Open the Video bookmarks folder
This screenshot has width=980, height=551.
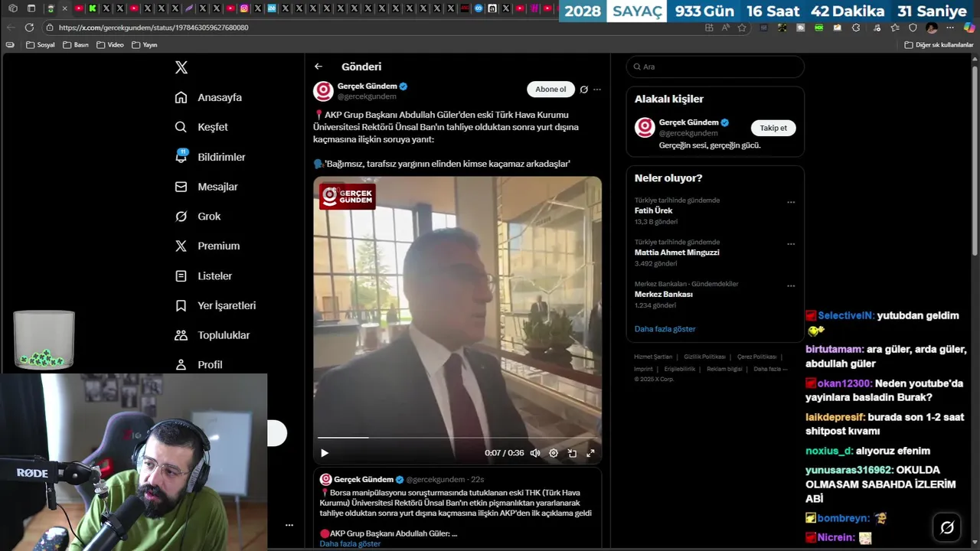(110, 45)
